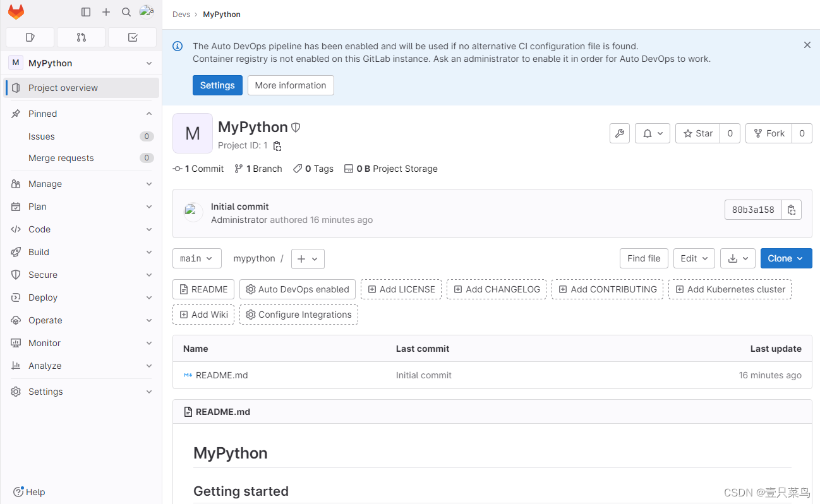Open the 1 Branch link

tap(258, 169)
